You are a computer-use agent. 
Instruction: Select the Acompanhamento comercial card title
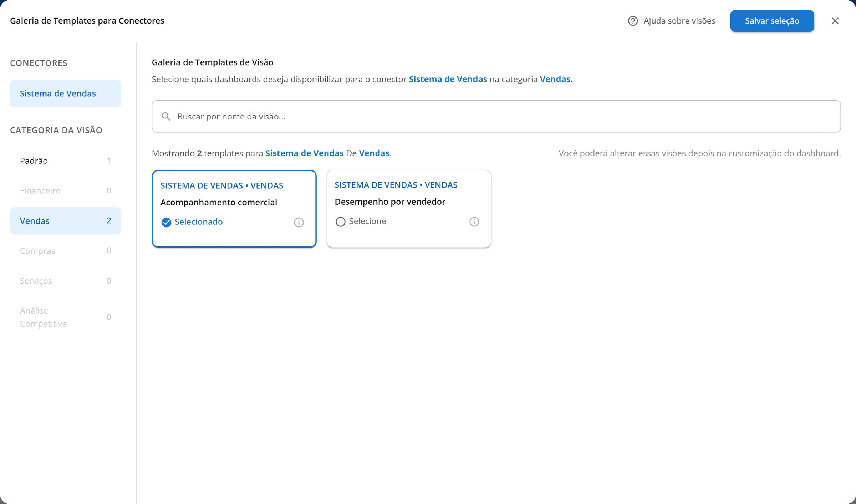point(219,202)
